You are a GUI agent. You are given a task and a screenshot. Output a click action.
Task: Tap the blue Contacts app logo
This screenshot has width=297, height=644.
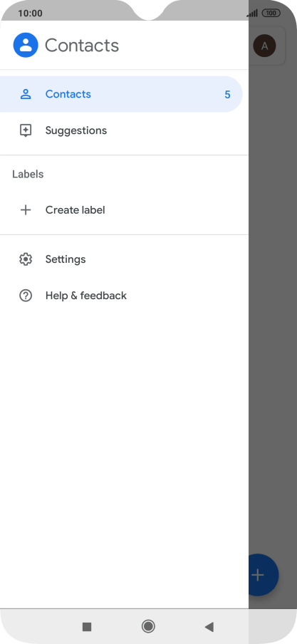point(26,45)
